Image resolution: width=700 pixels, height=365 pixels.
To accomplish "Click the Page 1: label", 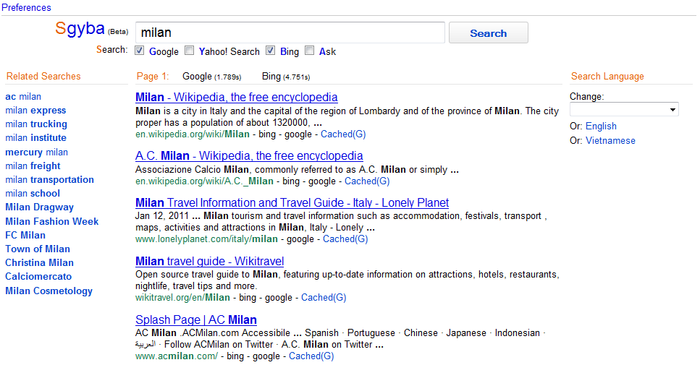I will click(153, 76).
